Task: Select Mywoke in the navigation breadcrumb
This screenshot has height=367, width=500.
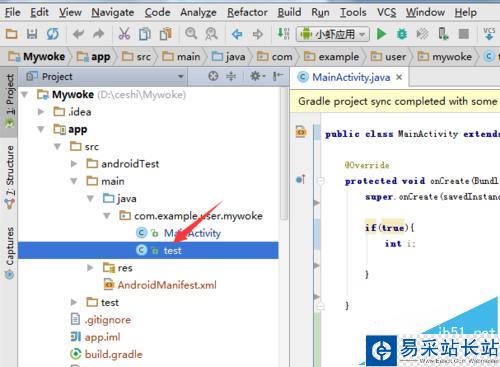Action: (x=37, y=57)
